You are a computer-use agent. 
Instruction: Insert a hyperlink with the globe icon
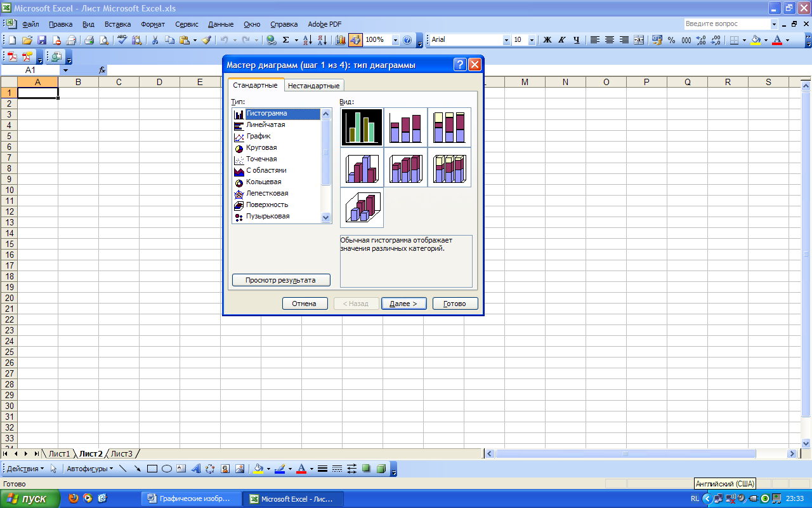[x=272, y=40]
